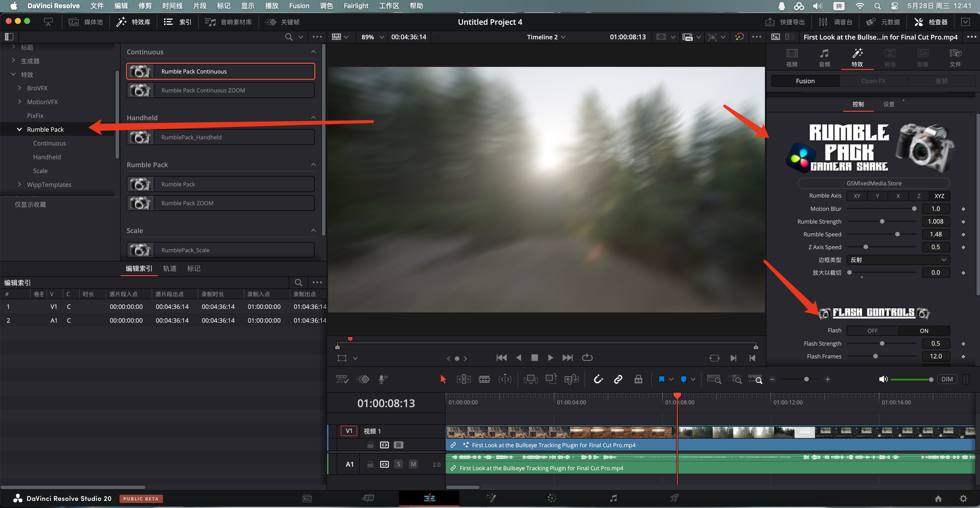Collapse the Rumble Pack tree folder
980x508 pixels.
click(x=19, y=129)
